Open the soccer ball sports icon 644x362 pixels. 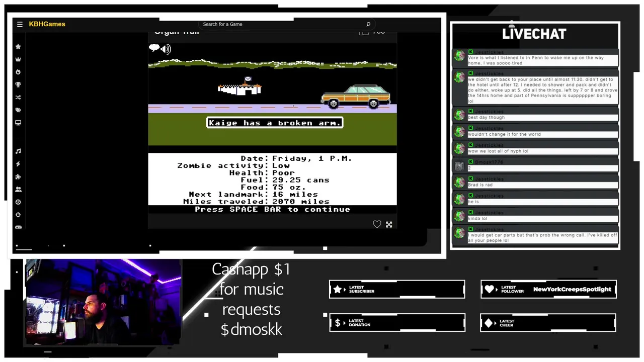pos(18,202)
